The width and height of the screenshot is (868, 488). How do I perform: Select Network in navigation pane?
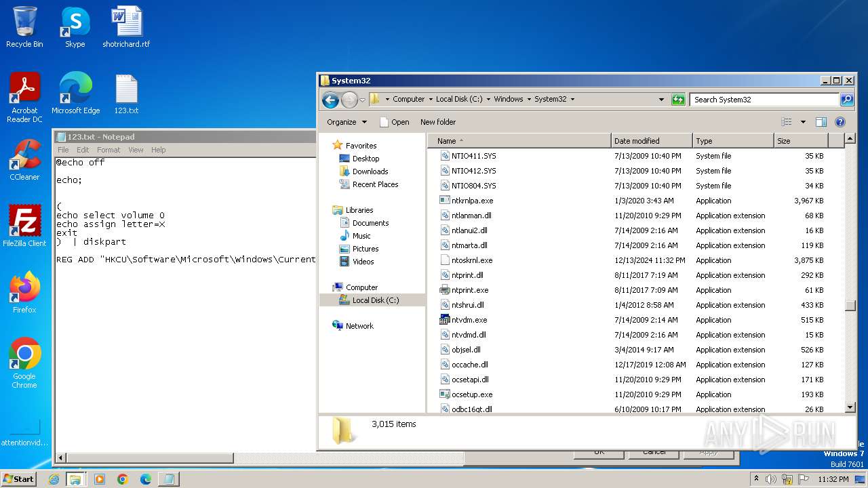click(359, 326)
